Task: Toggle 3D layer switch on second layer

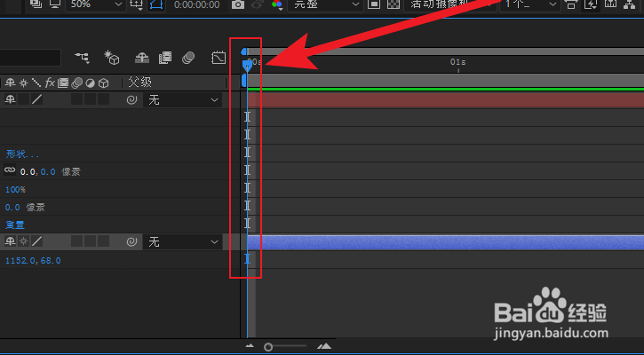Action: (x=104, y=241)
